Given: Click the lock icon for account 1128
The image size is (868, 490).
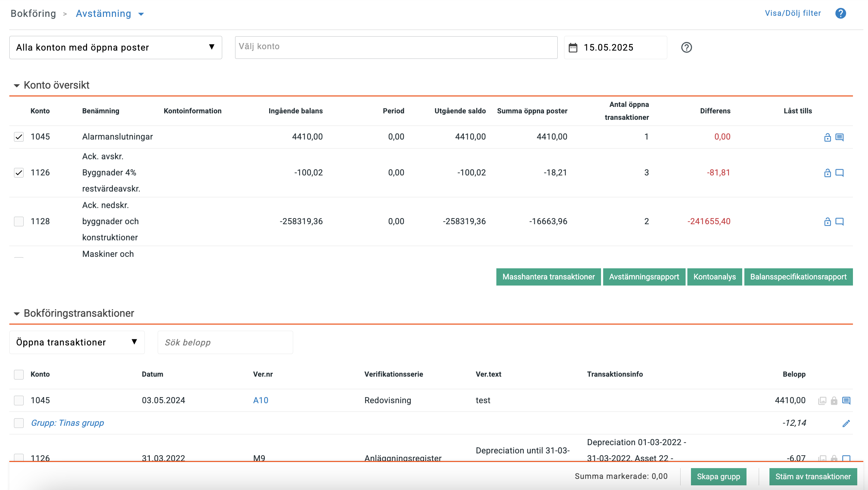Looking at the screenshot, I should click(827, 222).
